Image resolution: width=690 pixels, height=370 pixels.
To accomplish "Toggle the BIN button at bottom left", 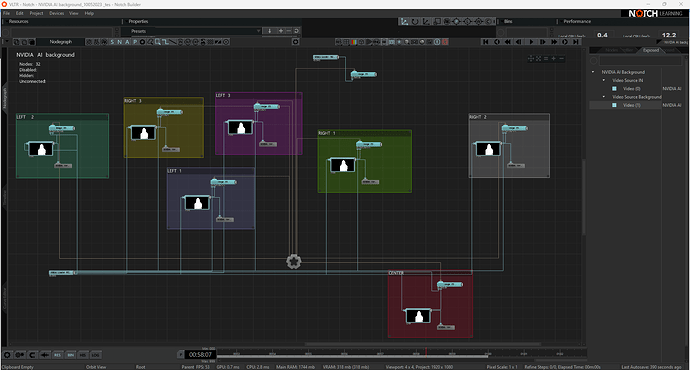I will pos(70,355).
